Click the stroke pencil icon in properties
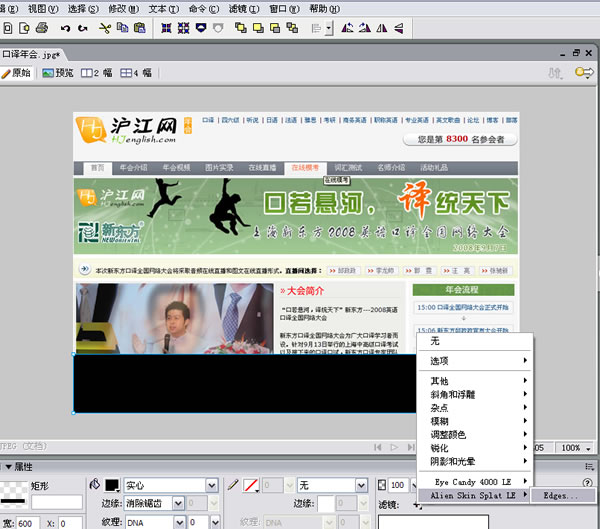The image size is (600, 529). tap(233, 485)
